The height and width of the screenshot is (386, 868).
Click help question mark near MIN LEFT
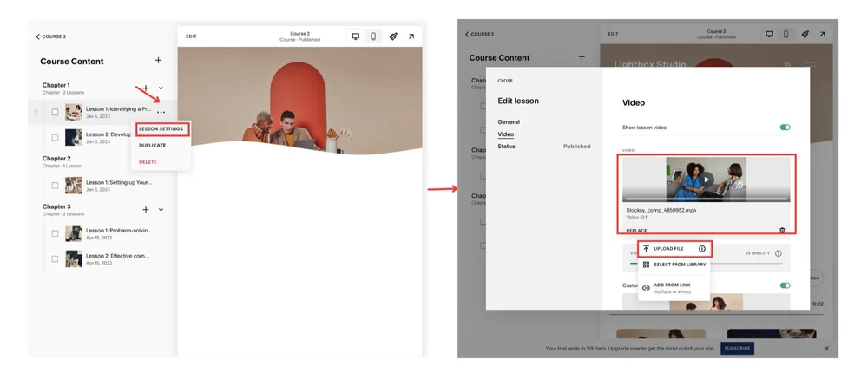pos(779,253)
